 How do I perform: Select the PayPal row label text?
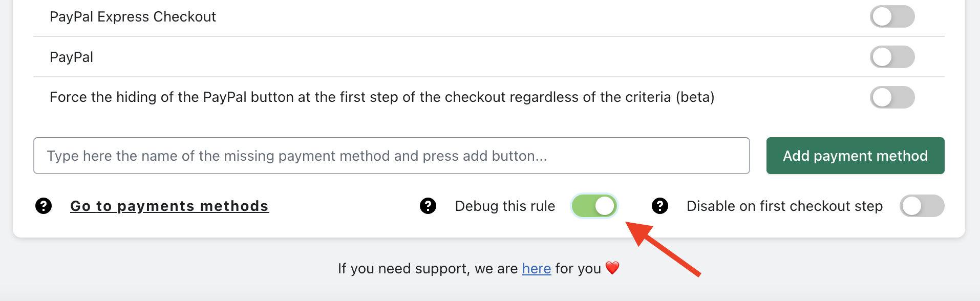[71, 57]
